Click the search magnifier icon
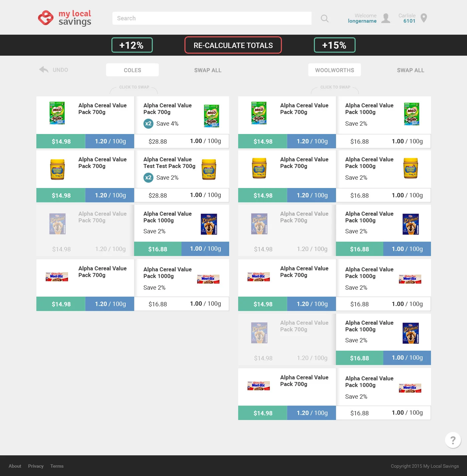Viewport: 467px width, 476px height. click(325, 18)
